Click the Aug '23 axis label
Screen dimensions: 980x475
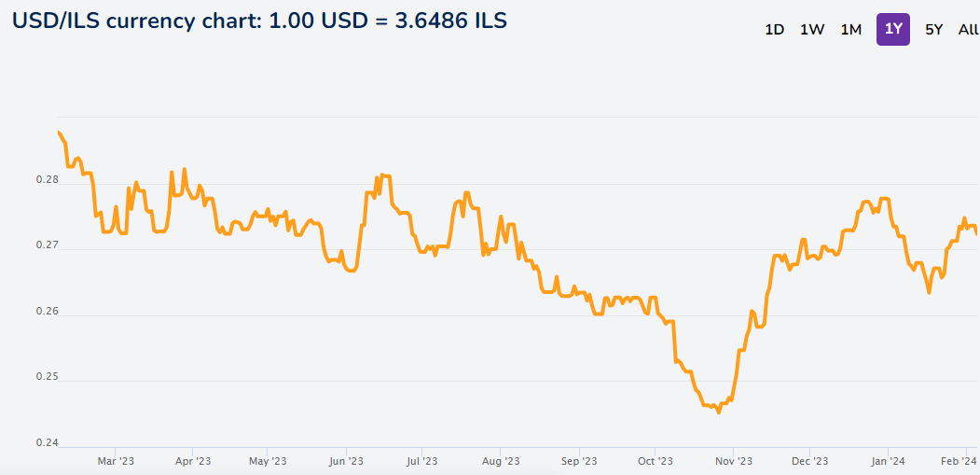[501, 461]
